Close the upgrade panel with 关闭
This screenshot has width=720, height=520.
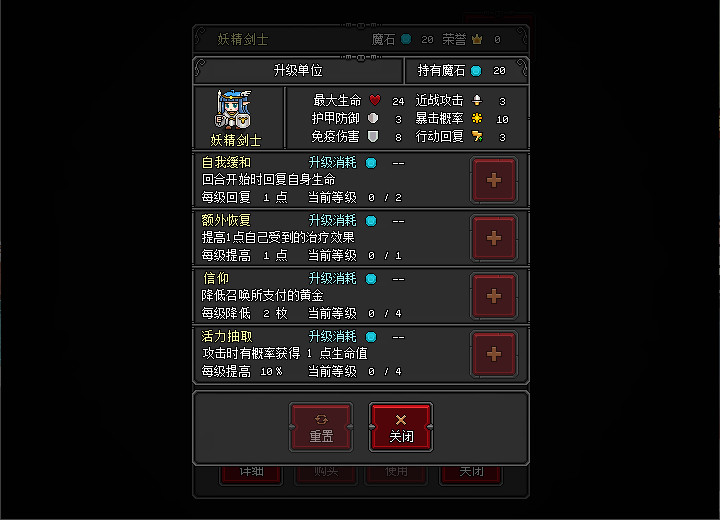[401, 427]
